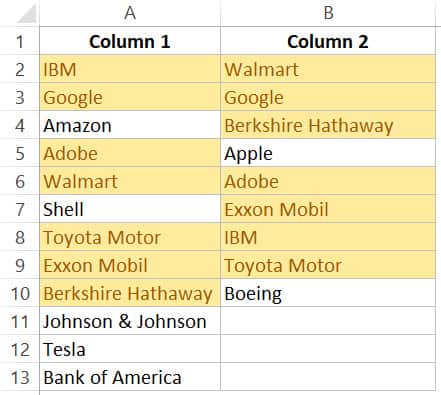Click the select-all corner triangle
441x395 pixels.
[x=27, y=14]
